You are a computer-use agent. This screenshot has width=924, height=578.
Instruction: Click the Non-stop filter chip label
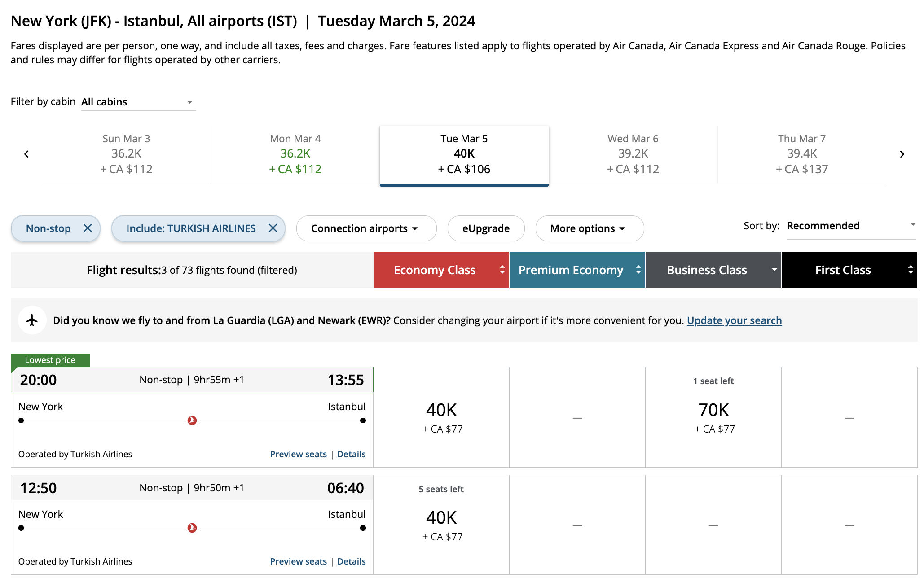click(x=48, y=228)
